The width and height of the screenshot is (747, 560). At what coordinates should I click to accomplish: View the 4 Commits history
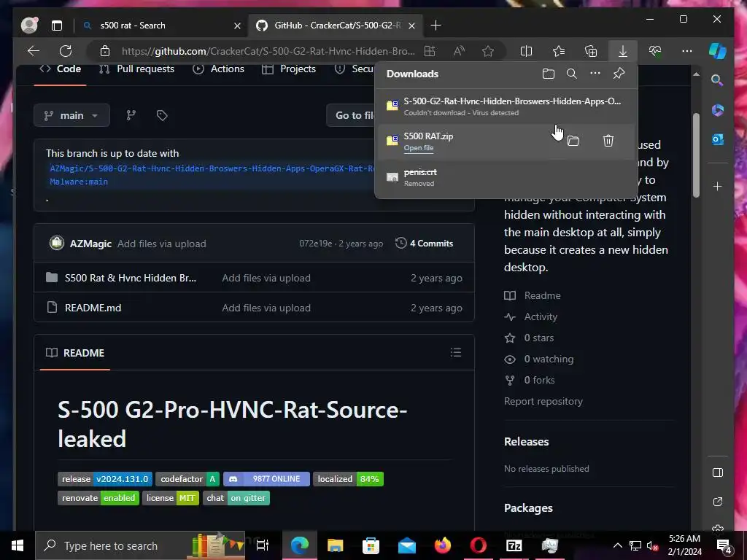point(424,244)
